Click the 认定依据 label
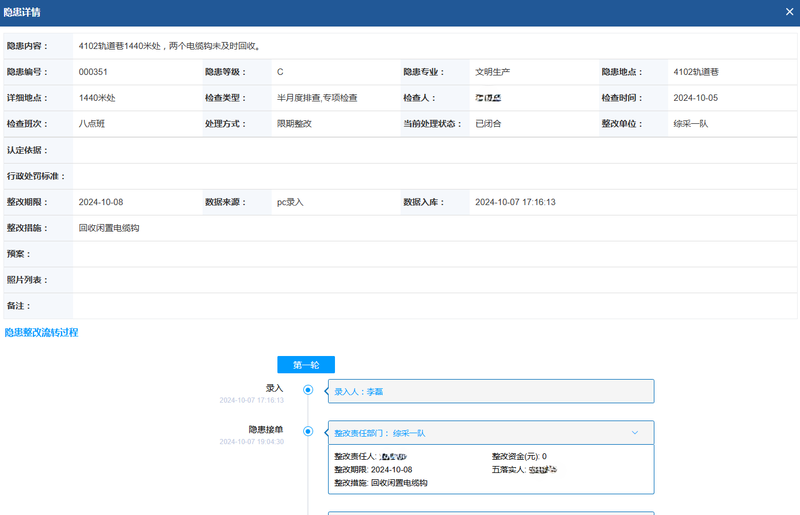The width and height of the screenshot is (800, 515). point(27,150)
